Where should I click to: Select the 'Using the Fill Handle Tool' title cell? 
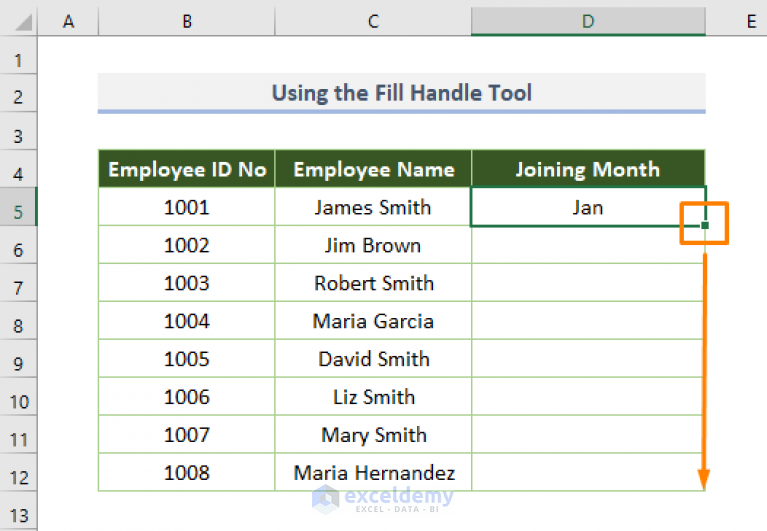[402, 93]
